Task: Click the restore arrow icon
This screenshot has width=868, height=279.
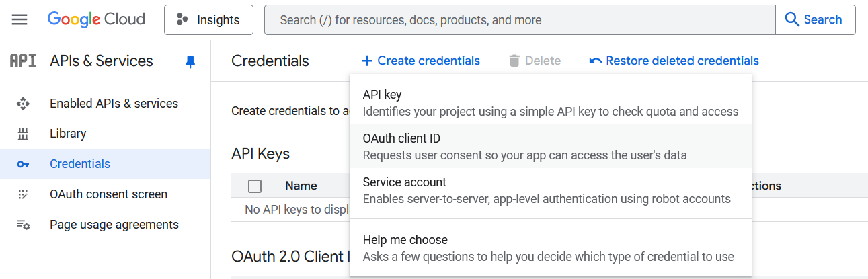Action: pyautogui.click(x=596, y=61)
